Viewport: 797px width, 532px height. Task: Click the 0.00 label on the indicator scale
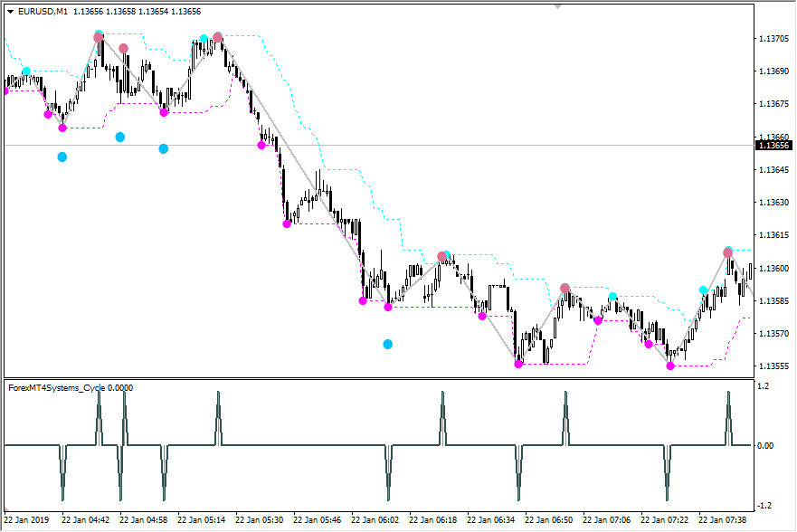[764, 445]
